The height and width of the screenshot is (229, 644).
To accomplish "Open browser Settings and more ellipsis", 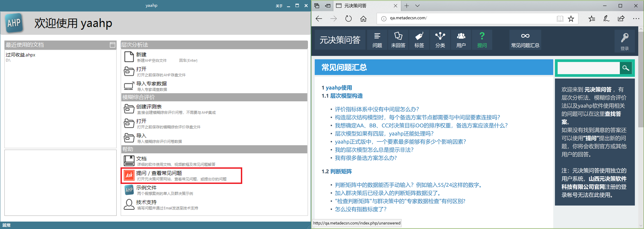I will coord(636,18).
